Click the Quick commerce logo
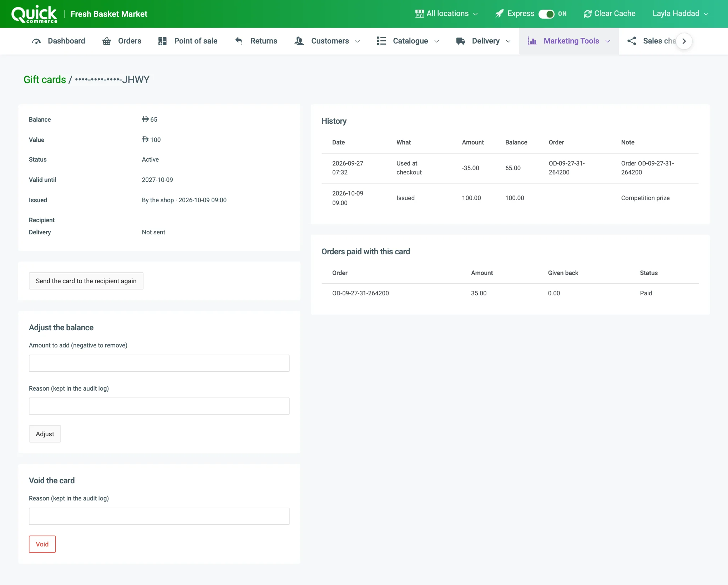 (x=34, y=14)
